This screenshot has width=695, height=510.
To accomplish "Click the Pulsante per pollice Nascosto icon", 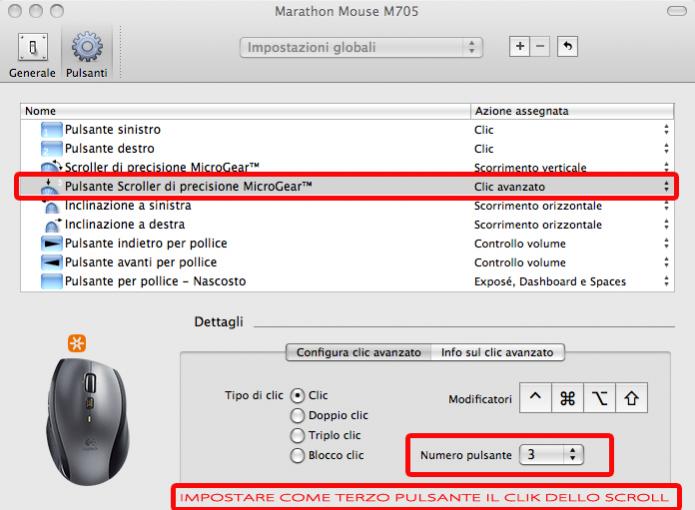I will (51, 281).
